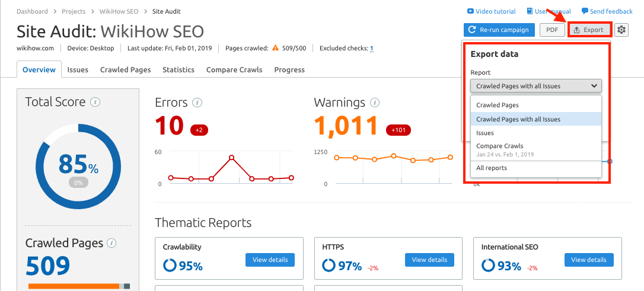Click the orange crawled pages progress bar
The height and width of the screenshot is (291, 644).
74,286
